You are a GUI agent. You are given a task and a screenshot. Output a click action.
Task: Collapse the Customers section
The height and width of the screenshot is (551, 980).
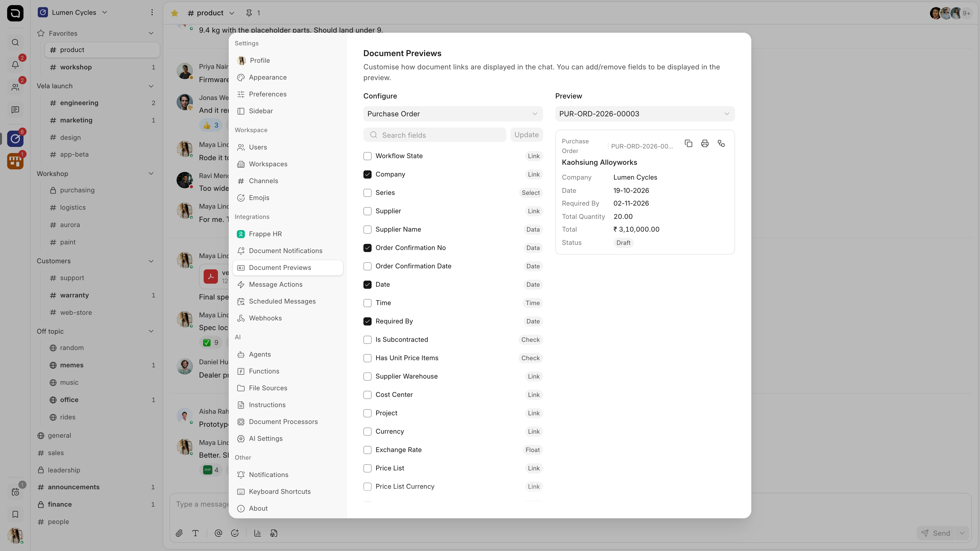pyautogui.click(x=151, y=261)
